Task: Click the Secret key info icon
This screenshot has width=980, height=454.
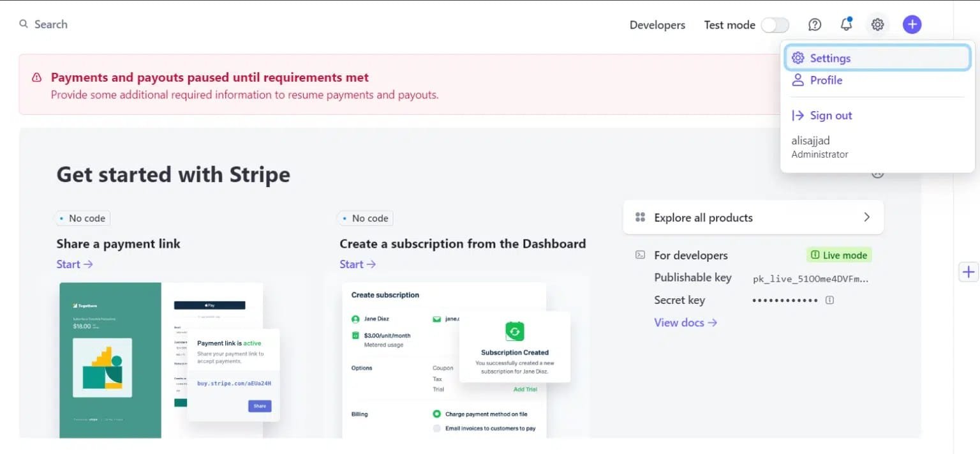Action: pyautogui.click(x=829, y=300)
